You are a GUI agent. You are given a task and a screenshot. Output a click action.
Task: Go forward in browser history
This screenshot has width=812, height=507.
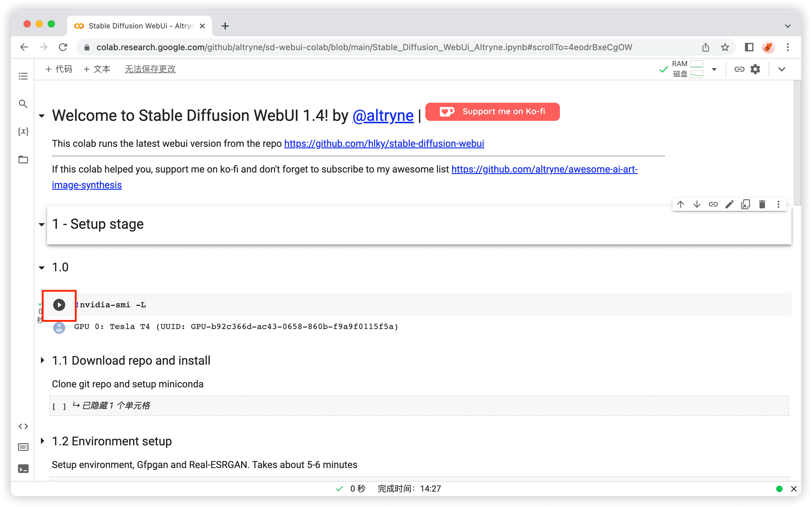tap(43, 47)
